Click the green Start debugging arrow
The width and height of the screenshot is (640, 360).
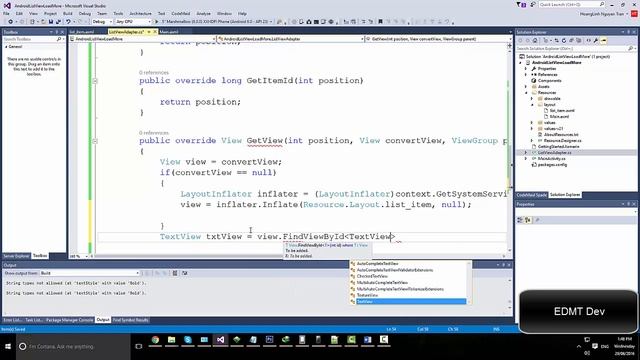(x=156, y=22)
